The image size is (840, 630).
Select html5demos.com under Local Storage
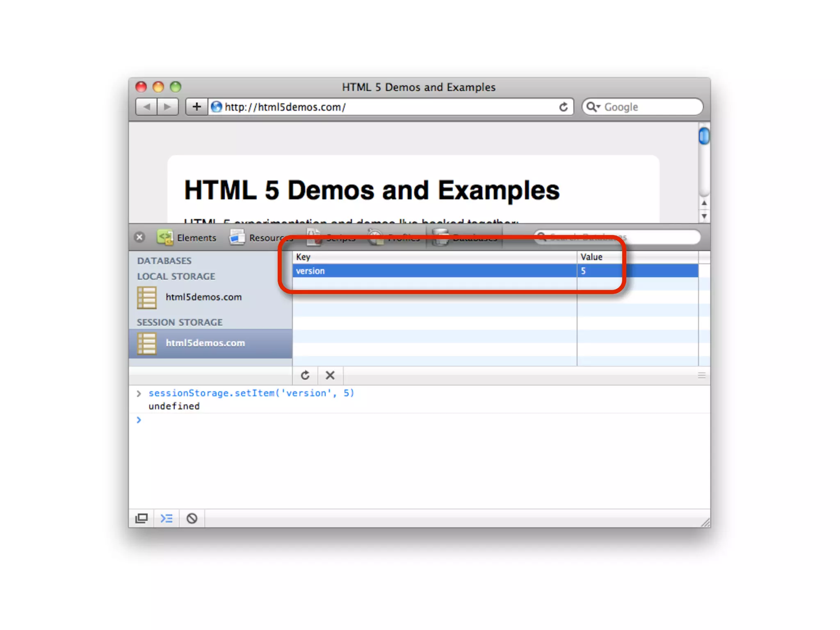pos(203,297)
